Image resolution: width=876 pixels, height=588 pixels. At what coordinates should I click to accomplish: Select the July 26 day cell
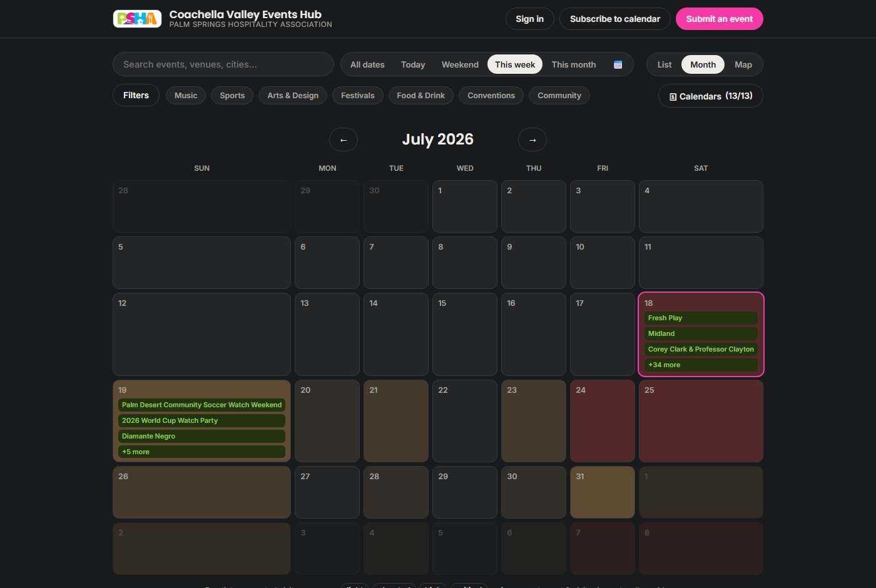201,492
